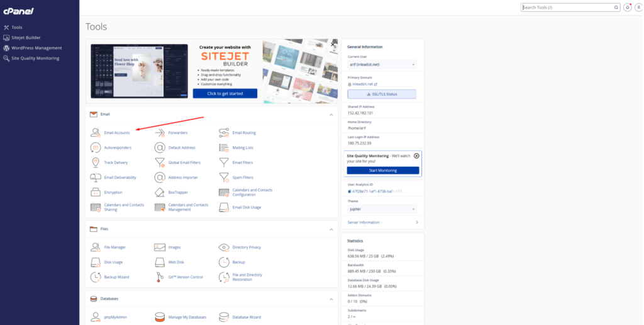Viewport: 644px width, 325px height.
Task: Open the Encryption icon
Action: pyautogui.click(x=96, y=192)
